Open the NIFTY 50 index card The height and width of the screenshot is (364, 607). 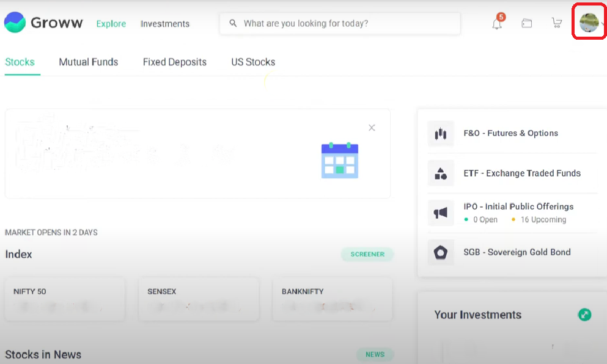point(64,299)
